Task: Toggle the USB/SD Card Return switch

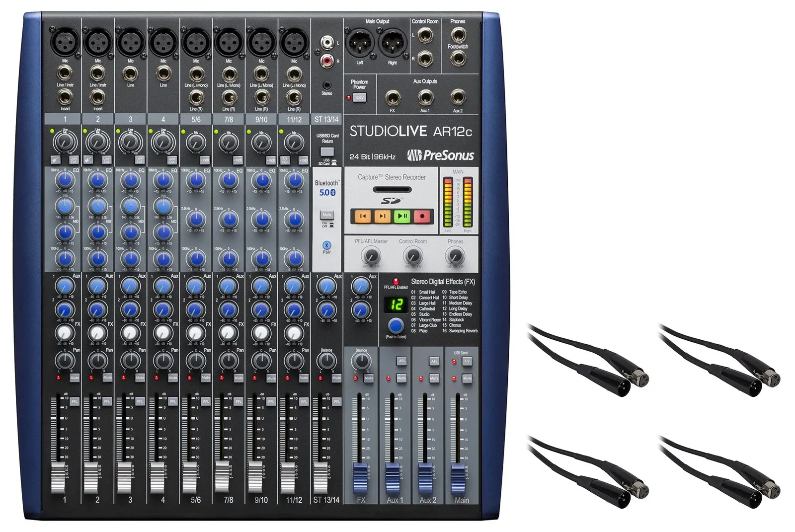Action: [x=327, y=152]
